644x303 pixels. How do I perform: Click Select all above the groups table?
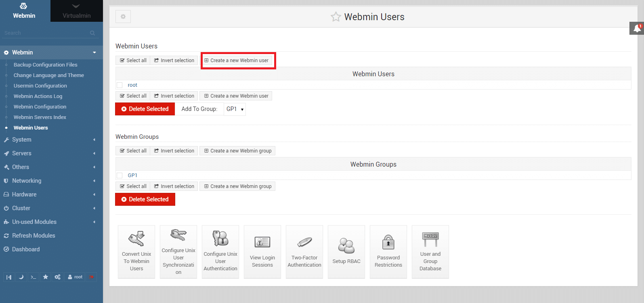(133, 151)
